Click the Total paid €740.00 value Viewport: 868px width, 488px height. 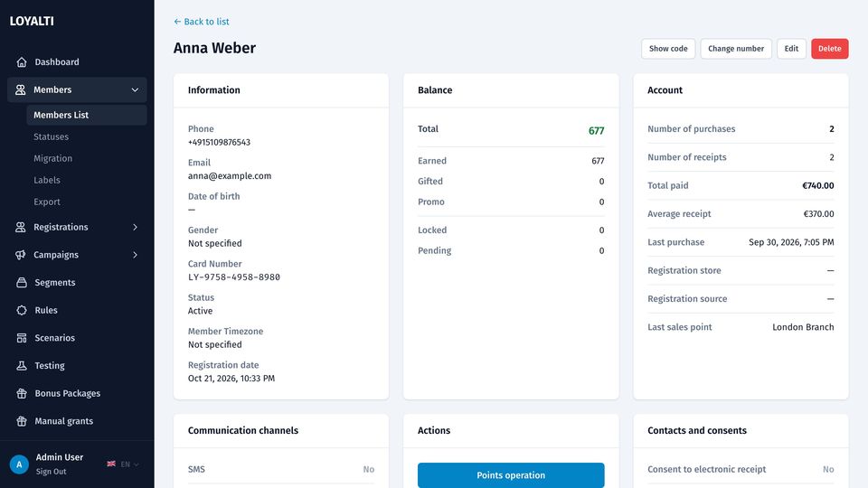tap(818, 185)
